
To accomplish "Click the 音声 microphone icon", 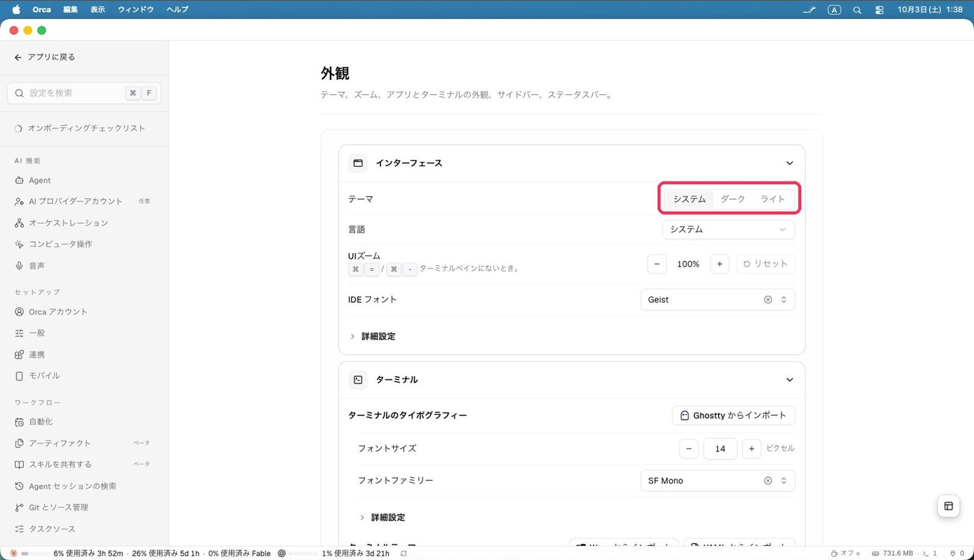I will [x=19, y=265].
